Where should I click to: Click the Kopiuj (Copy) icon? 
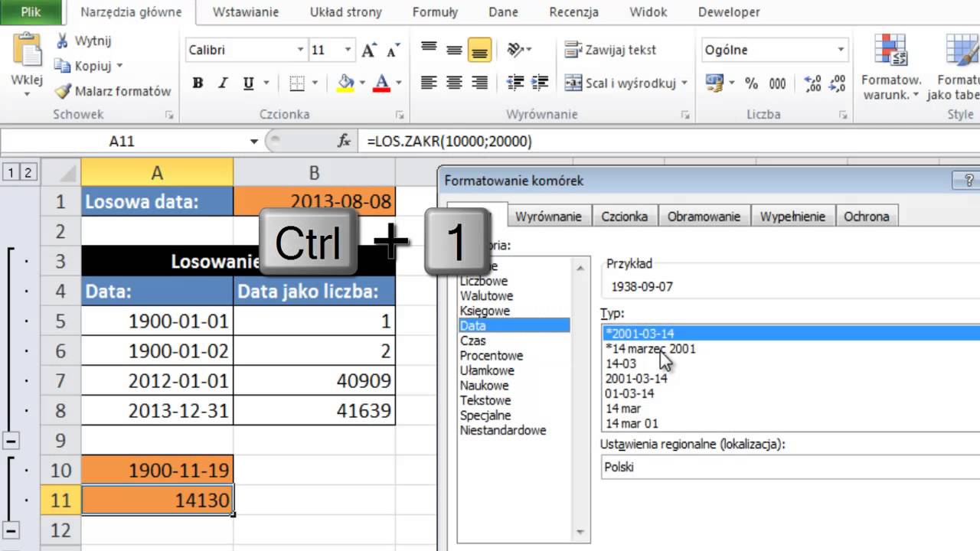63,66
